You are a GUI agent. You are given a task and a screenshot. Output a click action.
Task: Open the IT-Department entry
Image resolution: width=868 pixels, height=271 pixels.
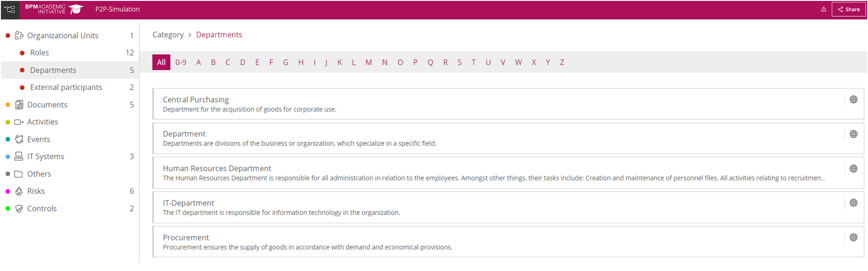point(189,203)
